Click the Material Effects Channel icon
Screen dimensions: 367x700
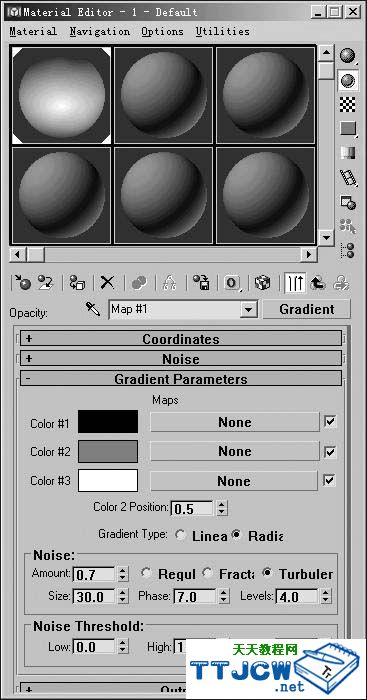click(x=232, y=283)
